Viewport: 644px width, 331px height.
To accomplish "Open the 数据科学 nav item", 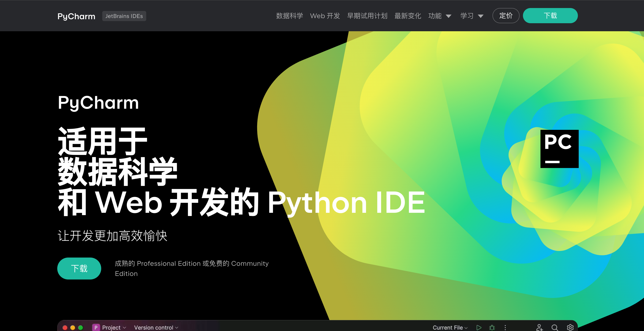I will (x=289, y=16).
